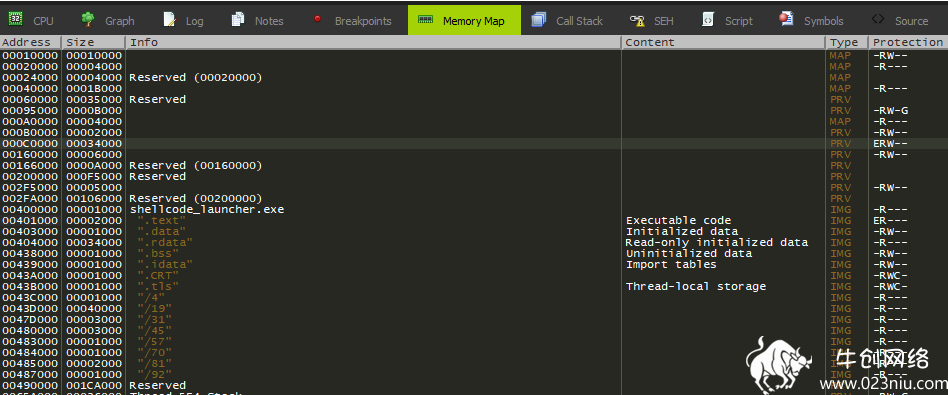Open the Notes tab
This screenshot has width=948, height=395.
[x=258, y=21]
